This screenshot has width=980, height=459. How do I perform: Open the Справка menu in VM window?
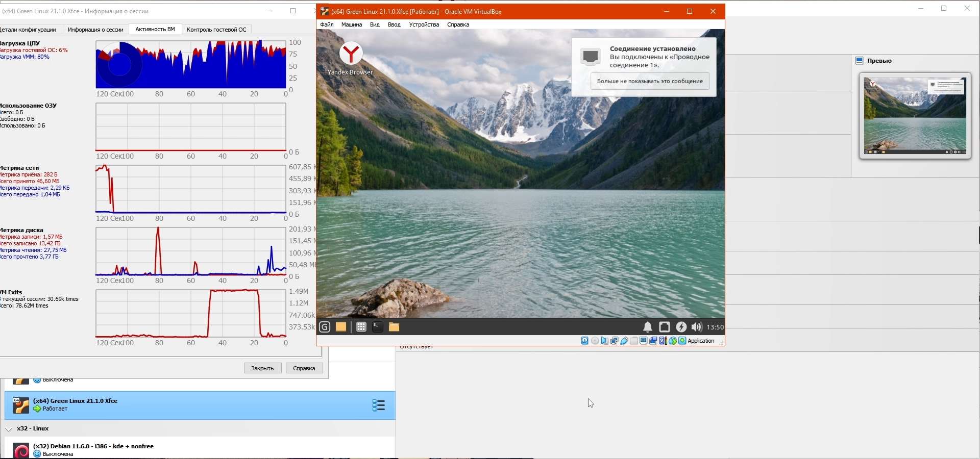(458, 24)
